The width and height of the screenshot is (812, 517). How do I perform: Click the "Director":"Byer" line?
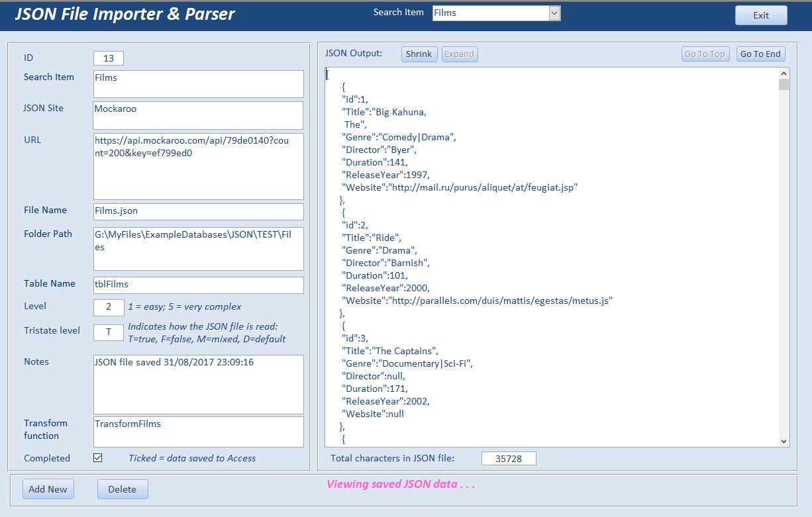point(379,150)
